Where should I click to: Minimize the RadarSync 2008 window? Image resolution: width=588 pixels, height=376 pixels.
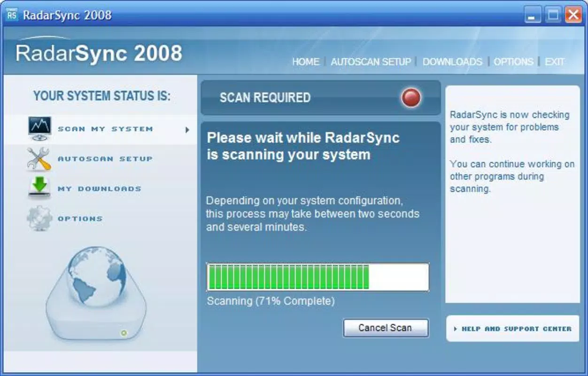[533, 15]
